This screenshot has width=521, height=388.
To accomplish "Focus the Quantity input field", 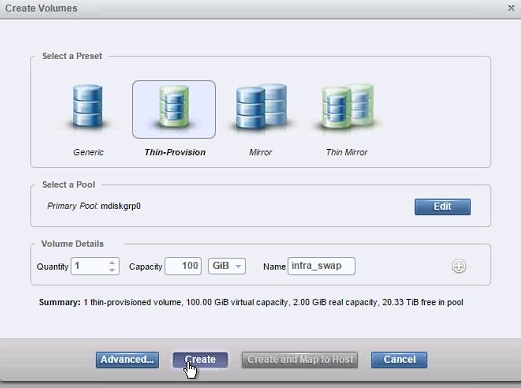I will (95, 266).
